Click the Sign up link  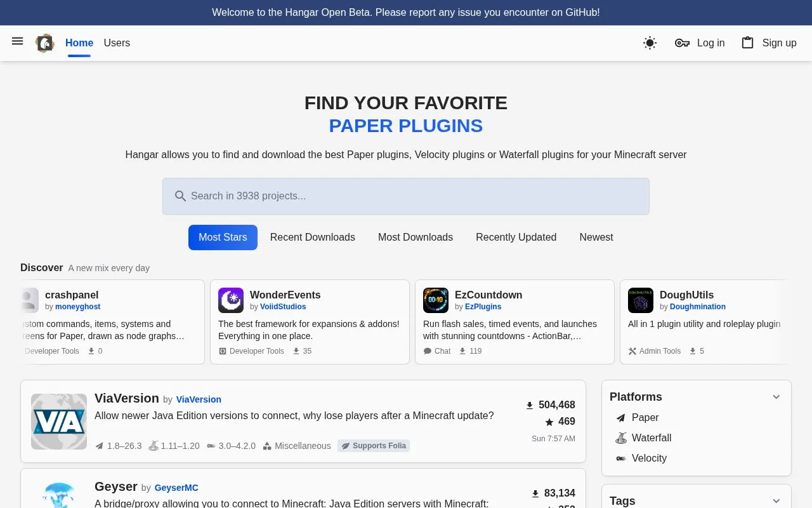coord(779,43)
